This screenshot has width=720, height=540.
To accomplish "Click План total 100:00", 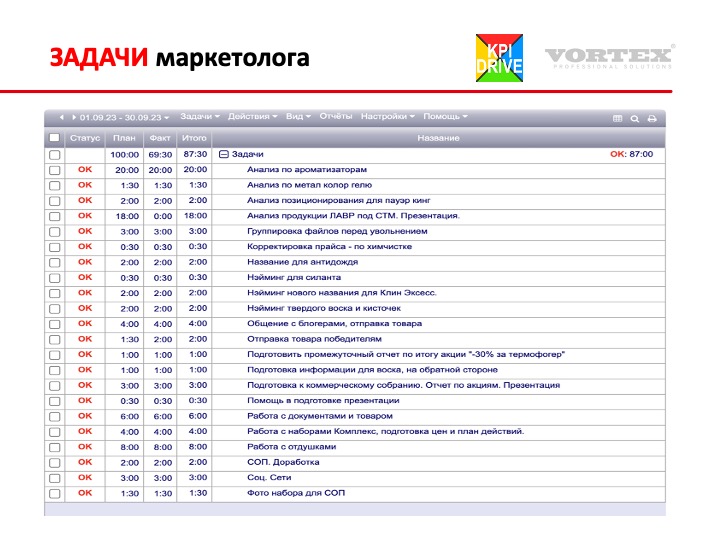I will click(124, 155).
